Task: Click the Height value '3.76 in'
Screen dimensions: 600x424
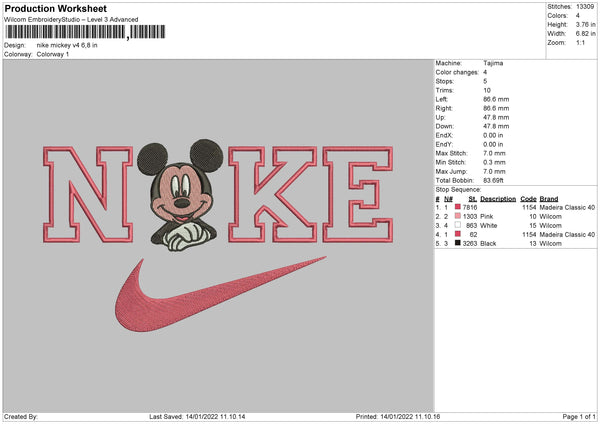Action: point(585,24)
